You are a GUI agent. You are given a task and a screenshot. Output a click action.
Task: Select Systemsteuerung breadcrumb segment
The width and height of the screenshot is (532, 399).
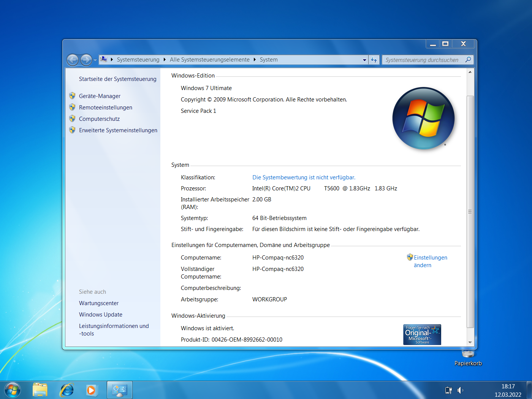point(138,60)
